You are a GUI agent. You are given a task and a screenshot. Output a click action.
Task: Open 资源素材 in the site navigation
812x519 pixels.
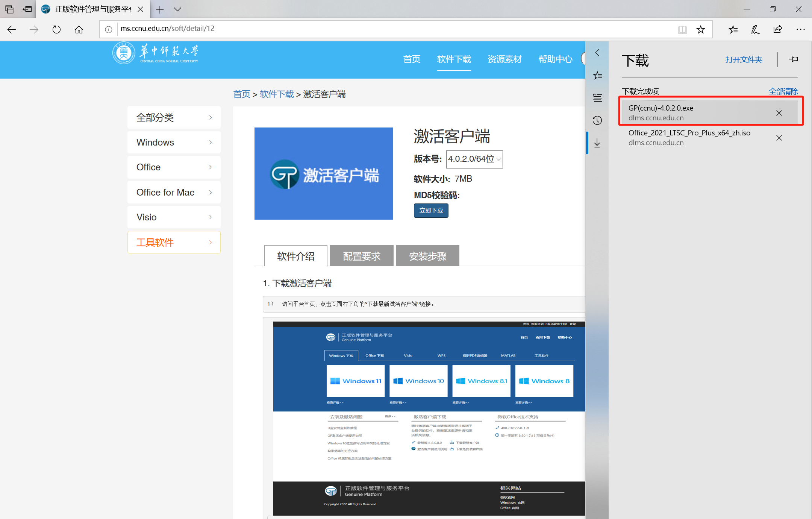[x=504, y=59]
